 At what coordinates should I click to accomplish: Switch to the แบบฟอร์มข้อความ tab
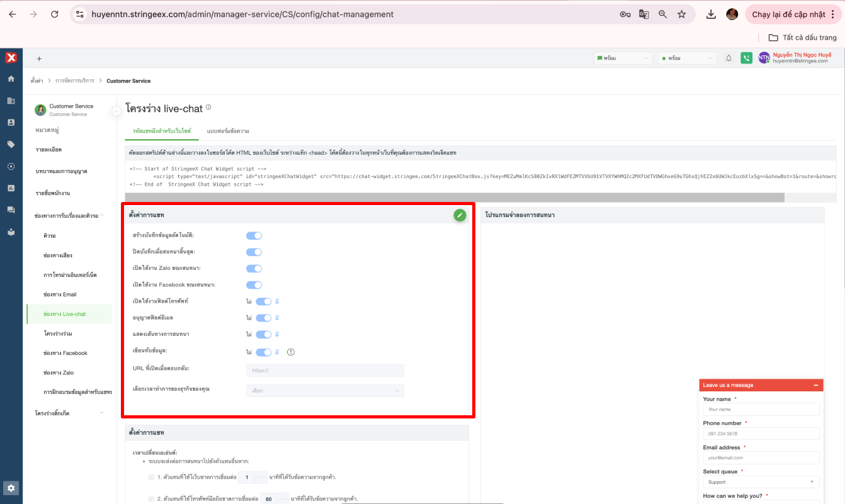coord(228,131)
